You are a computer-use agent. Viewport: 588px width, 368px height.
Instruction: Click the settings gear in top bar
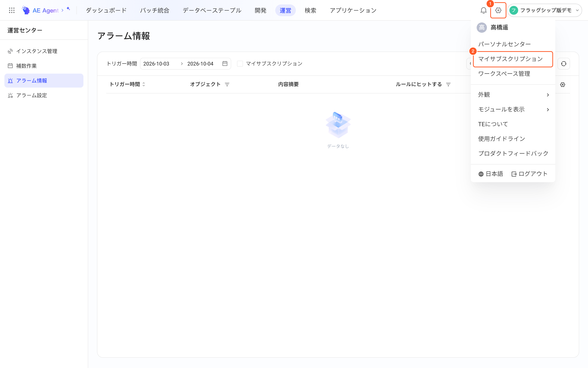[498, 10]
